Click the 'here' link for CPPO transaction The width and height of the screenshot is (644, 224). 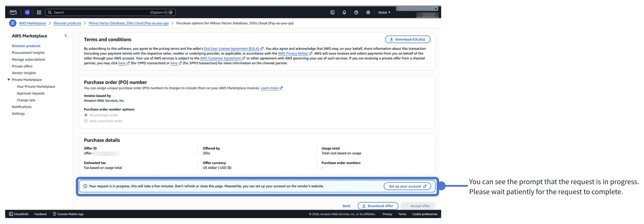coord(122,63)
